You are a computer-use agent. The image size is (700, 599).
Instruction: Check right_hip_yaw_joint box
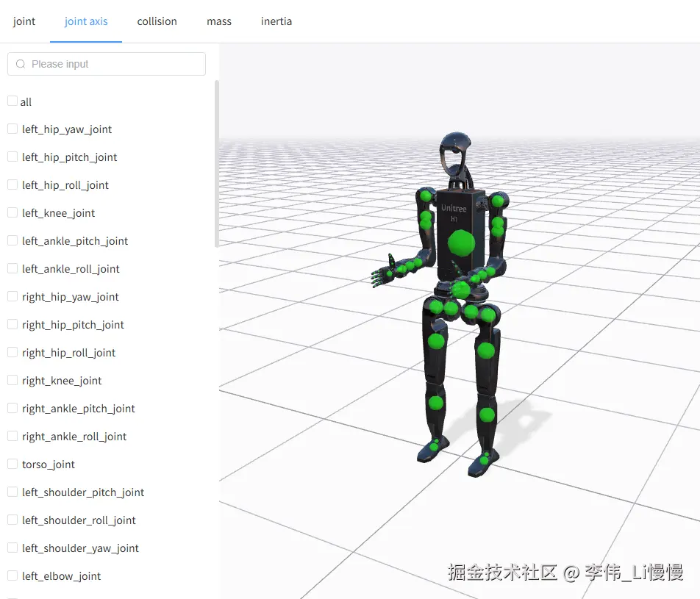pos(12,296)
